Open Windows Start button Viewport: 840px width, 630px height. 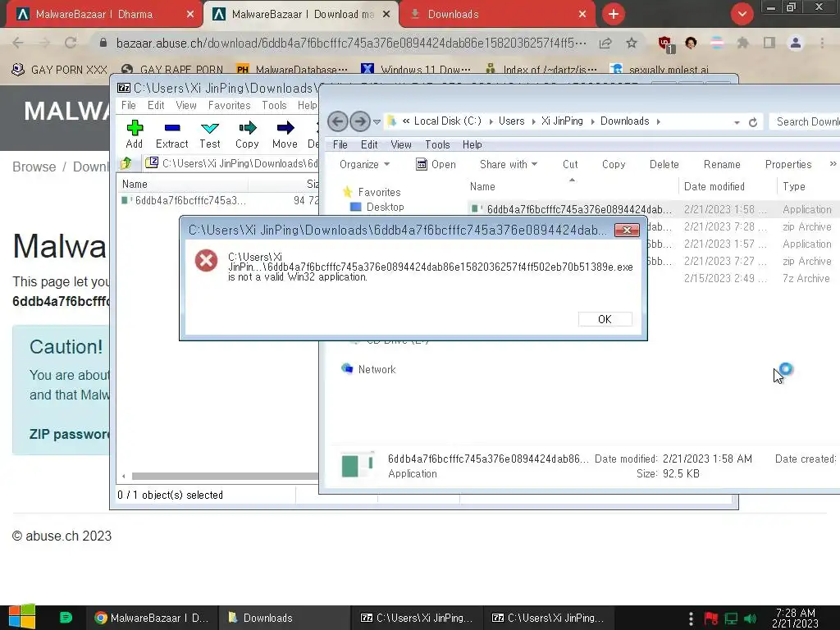click(21, 617)
